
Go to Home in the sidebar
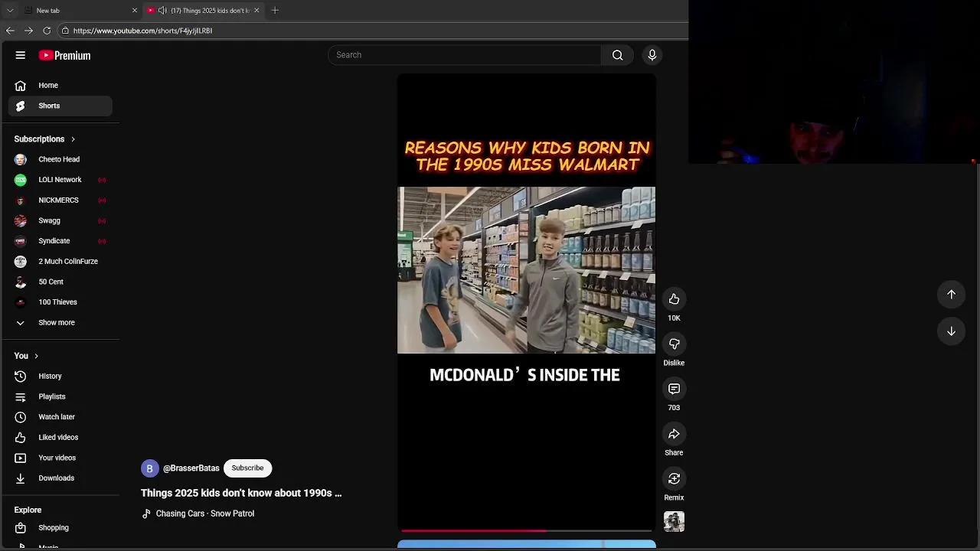pyautogui.click(x=61, y=86)
